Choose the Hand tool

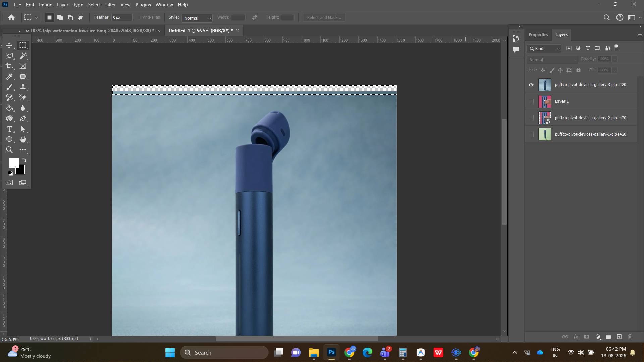(23, 139)
